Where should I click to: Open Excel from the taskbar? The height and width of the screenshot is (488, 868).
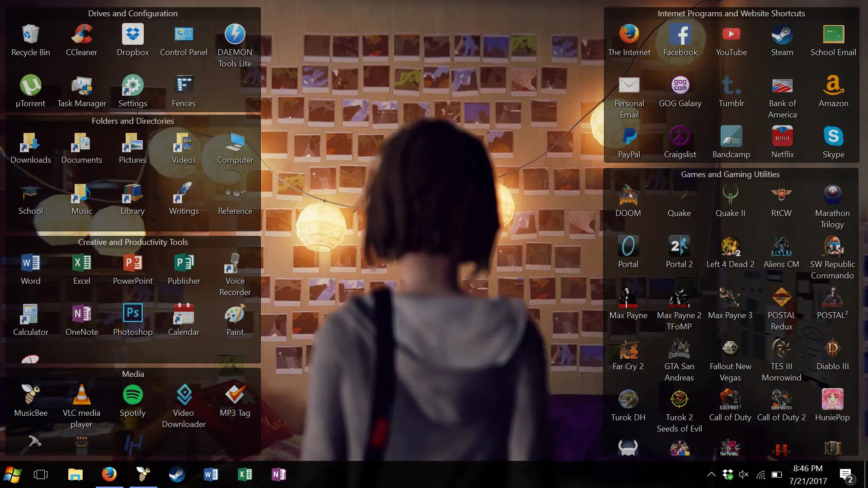point(245,474)
